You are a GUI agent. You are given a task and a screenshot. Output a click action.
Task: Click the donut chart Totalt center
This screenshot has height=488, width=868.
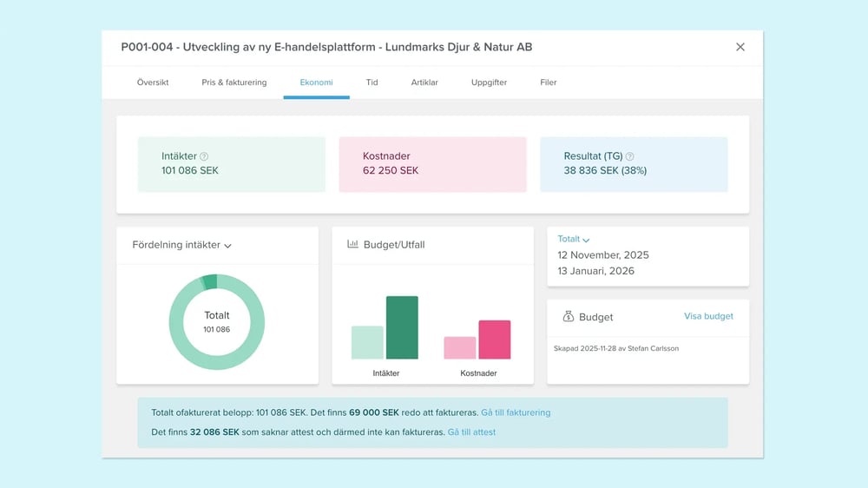coord(217,322)
